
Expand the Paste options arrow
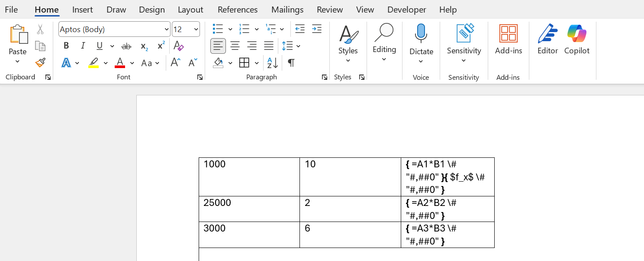[18, 62]
